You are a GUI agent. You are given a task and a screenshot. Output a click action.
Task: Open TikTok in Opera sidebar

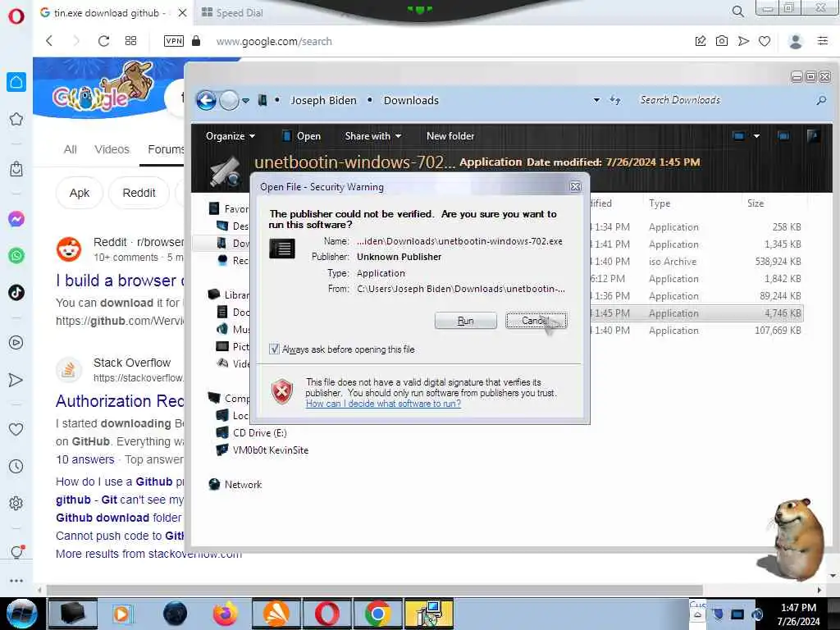pyautogui.click(x=16, y=293)
